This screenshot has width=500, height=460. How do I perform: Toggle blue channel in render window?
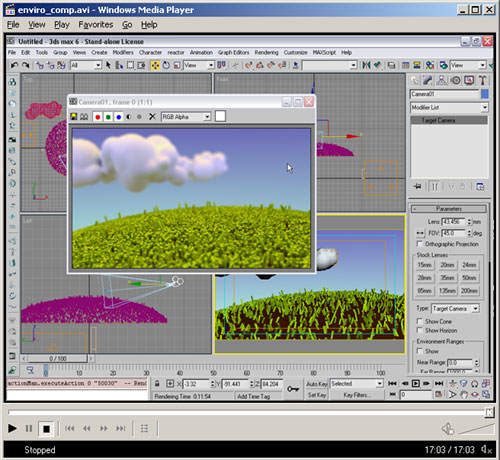point(119,117)
